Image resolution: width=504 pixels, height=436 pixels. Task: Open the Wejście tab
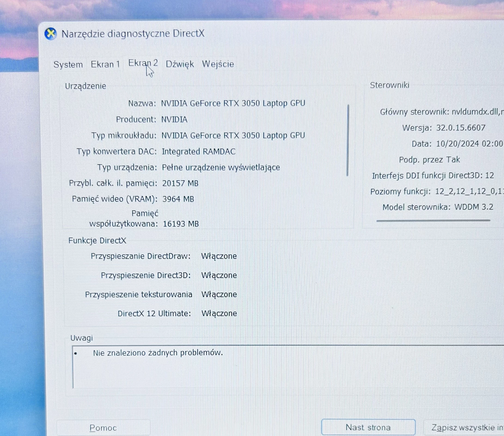click(218, 64)
